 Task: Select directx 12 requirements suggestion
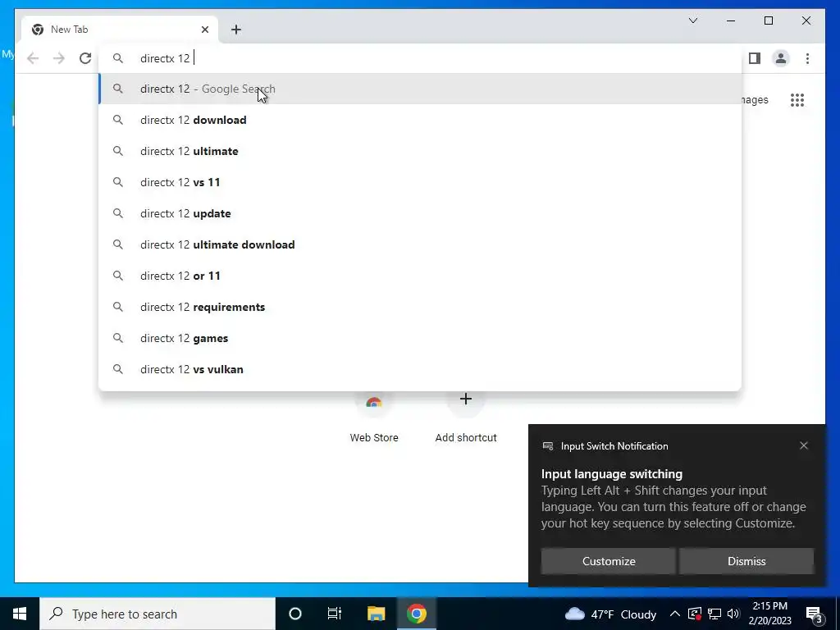click(x=421, y=307)
